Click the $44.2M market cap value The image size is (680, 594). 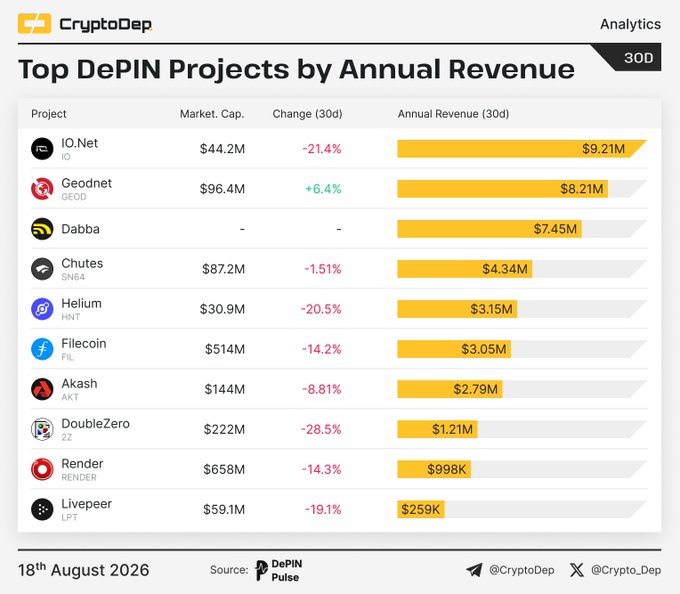pos(222,149)
